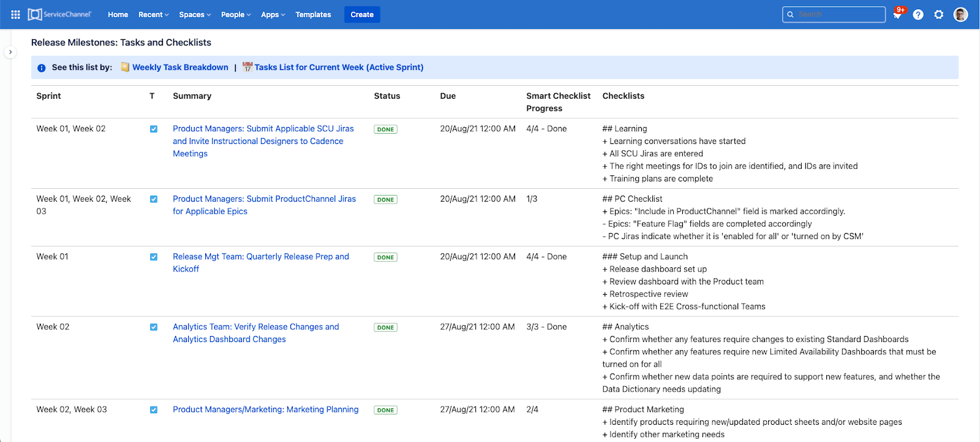This screenshot has height=442, width=980.
Task: Go to the Home menu item
Action: coord(118,15)
